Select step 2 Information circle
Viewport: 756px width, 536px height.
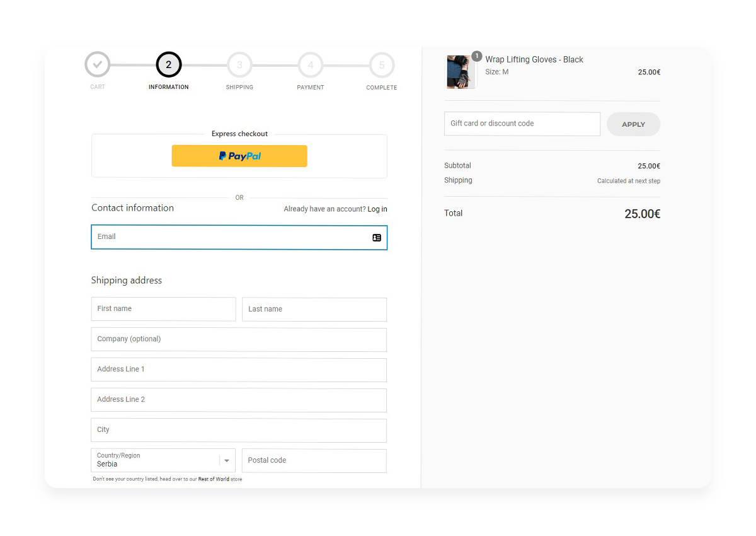168,64
